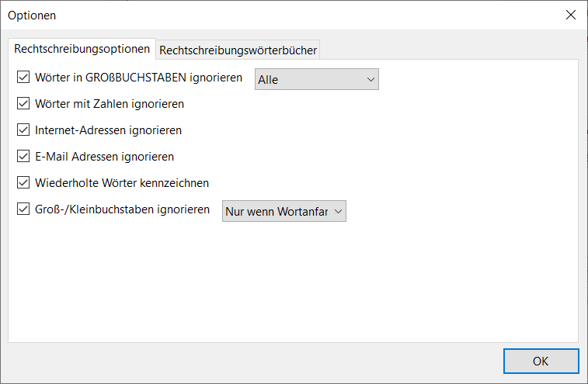Uncheck the Wörter in GROSSBUCHSTABEN ignorieren checkbox
This screenshot has height=384, width=588.
[23, 77]
